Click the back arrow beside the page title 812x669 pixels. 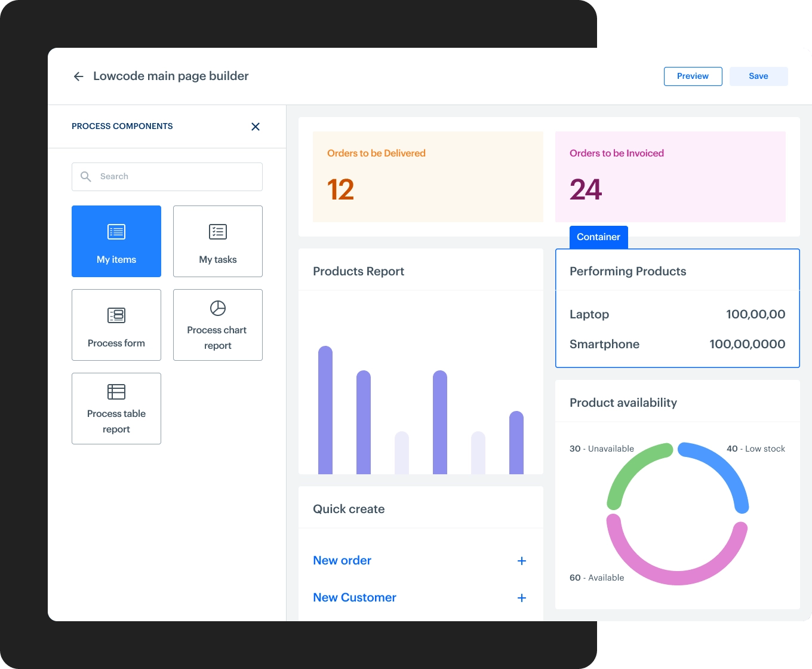(78, 76)
